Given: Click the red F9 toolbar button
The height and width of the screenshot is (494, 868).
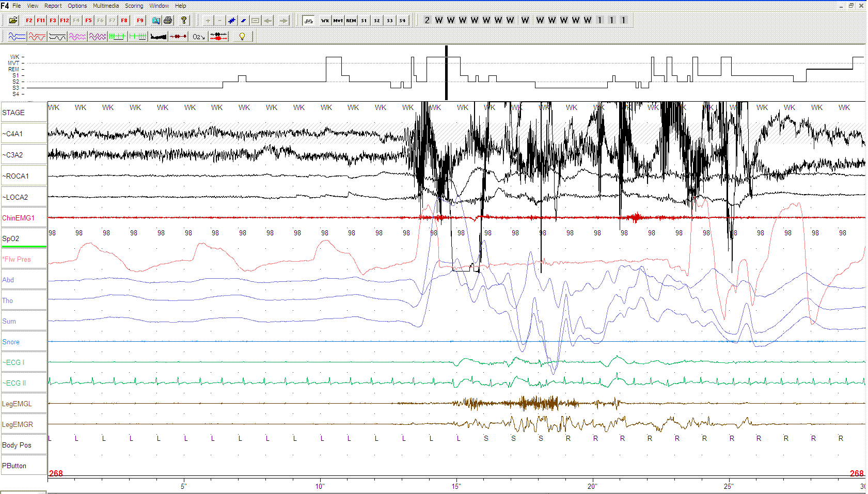Looking at the screenshot, I should 140,20.
